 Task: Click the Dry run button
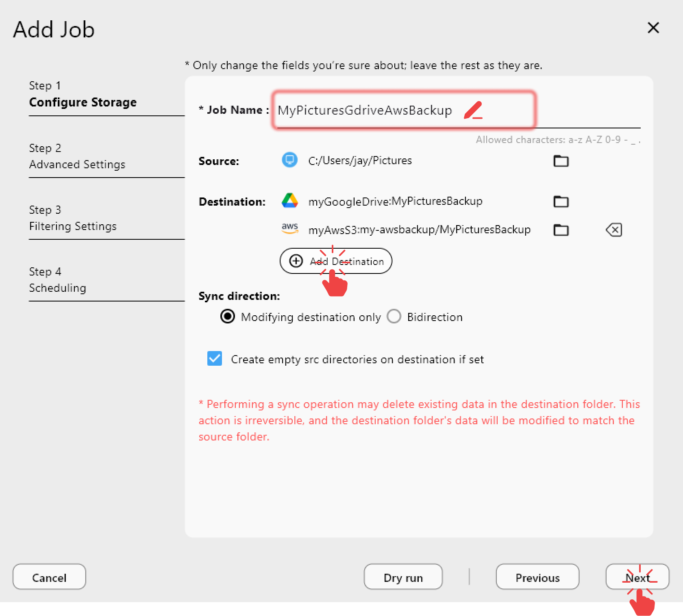(403, 577)
